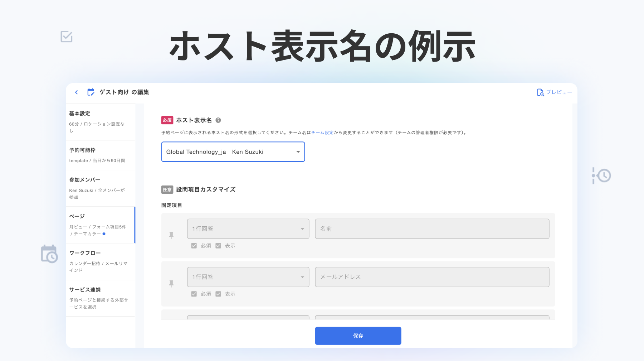Image resolution: width=644 pixels, height=361 pixels.
Task: Select the ページ section
Action: (101, 225)
